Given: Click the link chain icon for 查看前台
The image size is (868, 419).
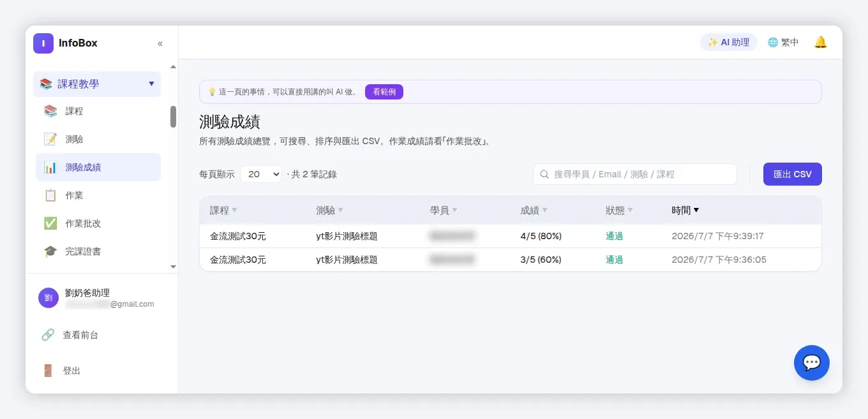Looking at the screenshot, I should coord(48,335).
